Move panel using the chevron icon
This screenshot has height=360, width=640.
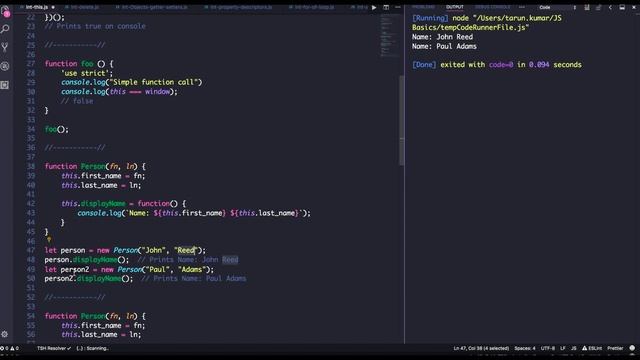610,7
